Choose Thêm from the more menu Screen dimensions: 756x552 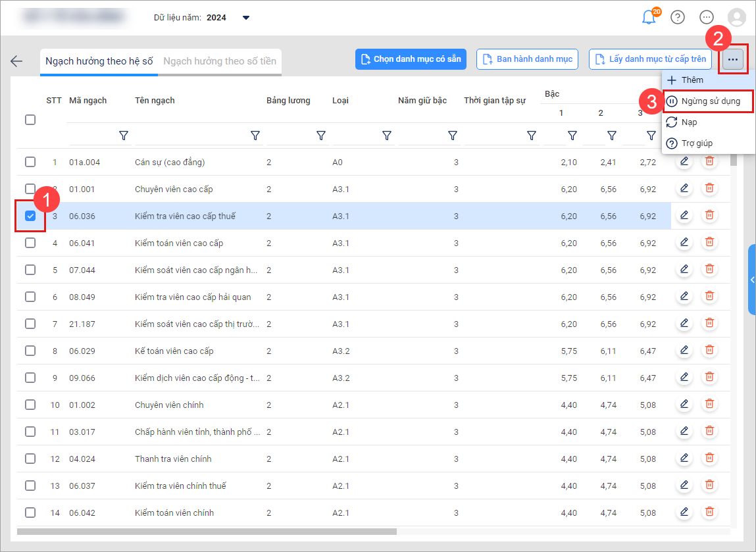click(708, 80)
